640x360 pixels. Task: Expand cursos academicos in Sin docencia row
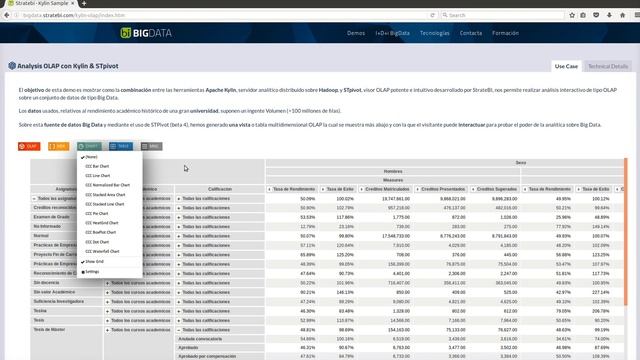[x=107, y=283]
